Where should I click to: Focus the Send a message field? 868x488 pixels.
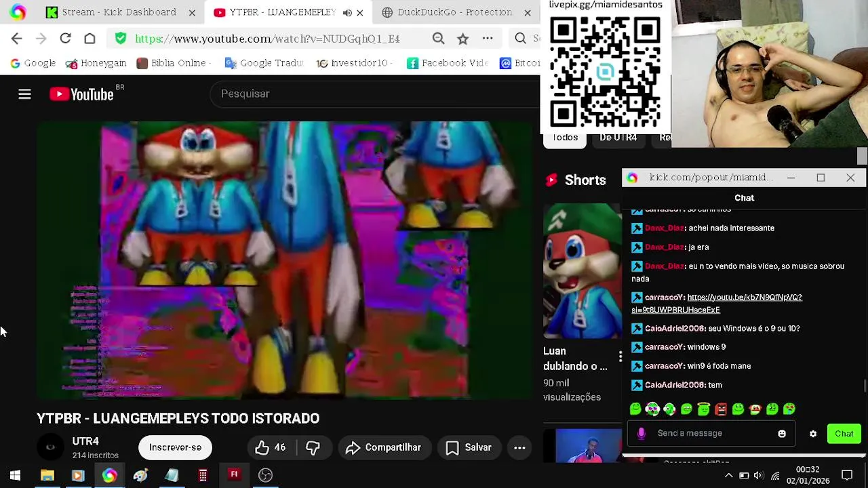click(712, 433)
